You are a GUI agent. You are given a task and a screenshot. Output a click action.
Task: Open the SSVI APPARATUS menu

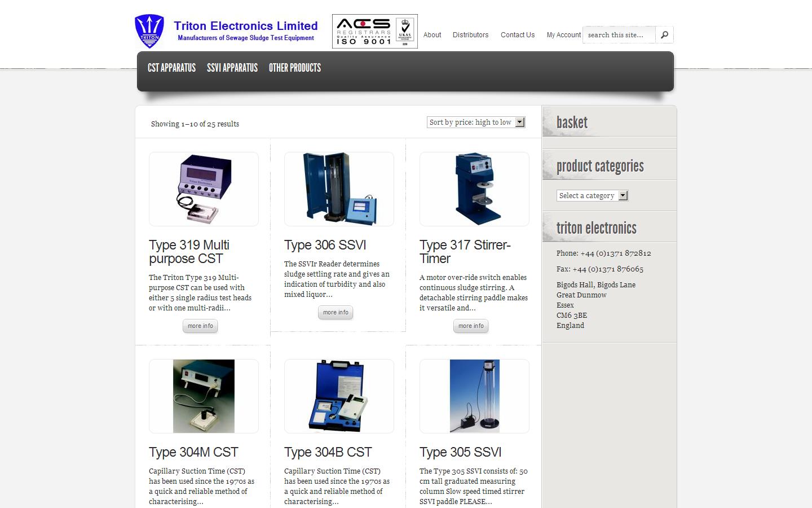click(232, 68)
